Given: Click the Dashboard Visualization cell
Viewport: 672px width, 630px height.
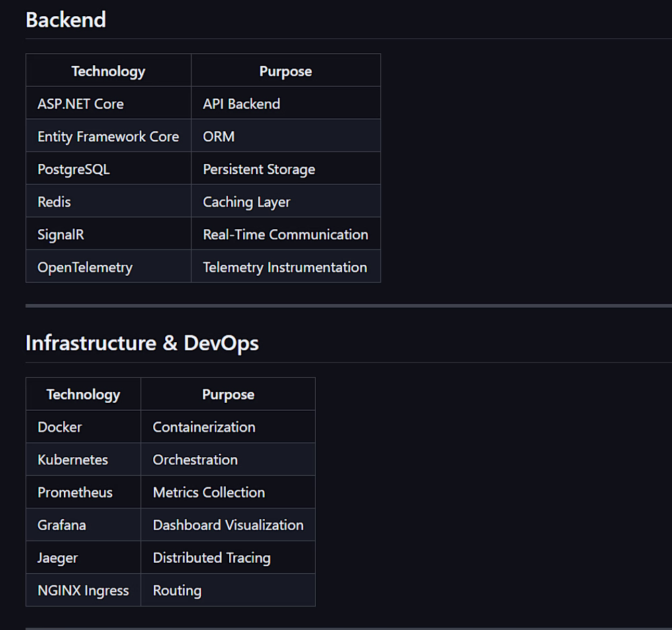Looking at the screenshot, I should click(228, 524).
